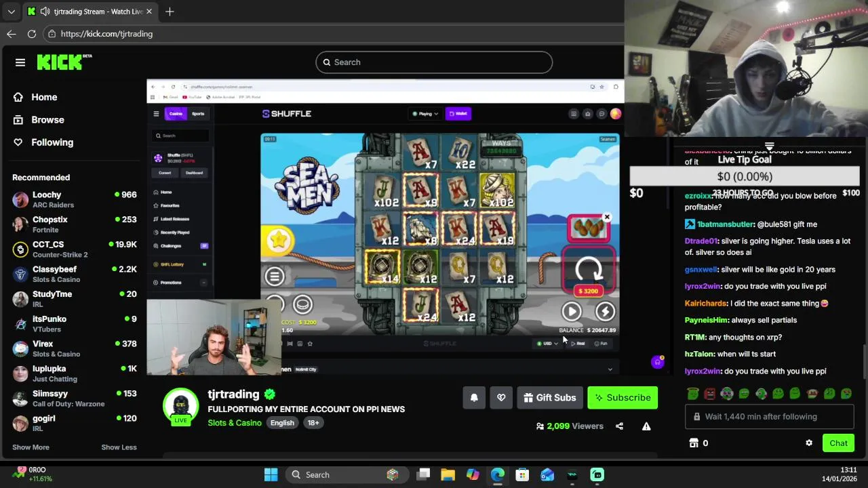Click slot autoplay play icon
Viewport: 868px width, 488px height.
[x=572, y=311]
